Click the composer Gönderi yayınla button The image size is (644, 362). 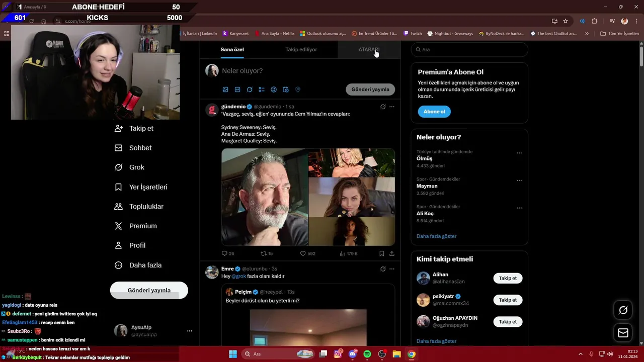pyautogui.click(x=370, y=89)
